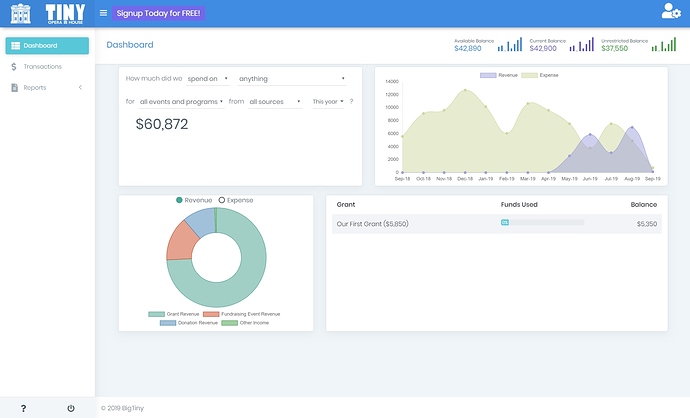Toggle the hamburger menu icon
This screenshot has width=690, height=418.
[x=103, y=13]
